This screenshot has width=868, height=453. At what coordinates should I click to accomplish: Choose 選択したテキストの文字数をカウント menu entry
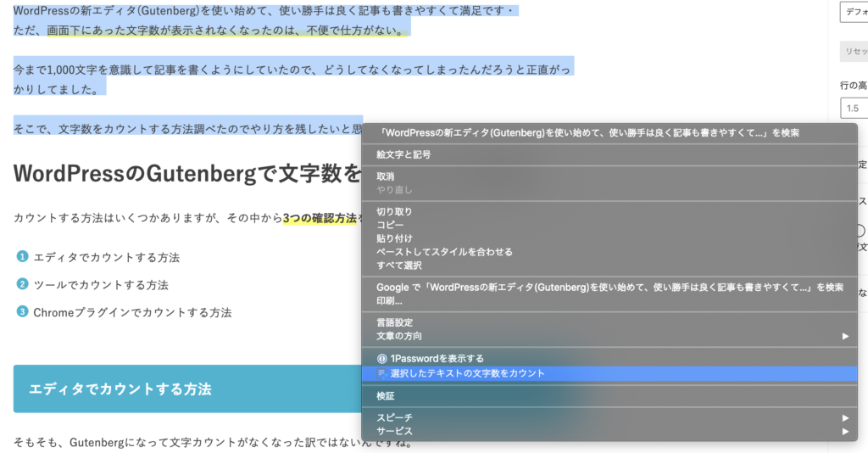(609, 374)
